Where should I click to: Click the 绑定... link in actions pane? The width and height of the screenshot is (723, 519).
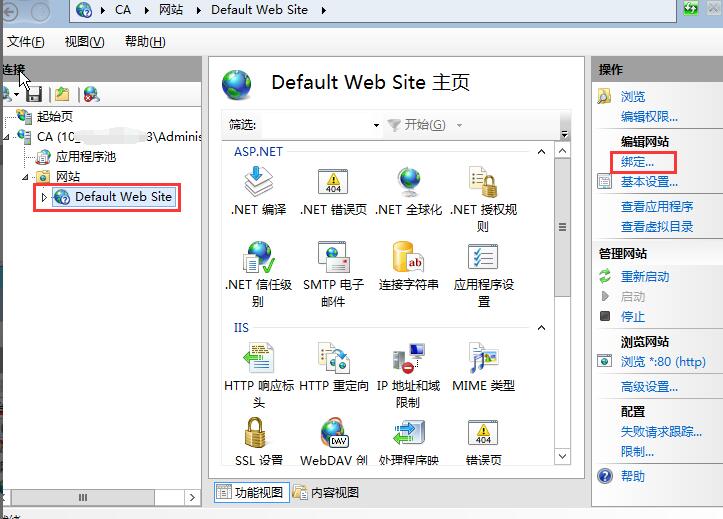tap(637, 161)
